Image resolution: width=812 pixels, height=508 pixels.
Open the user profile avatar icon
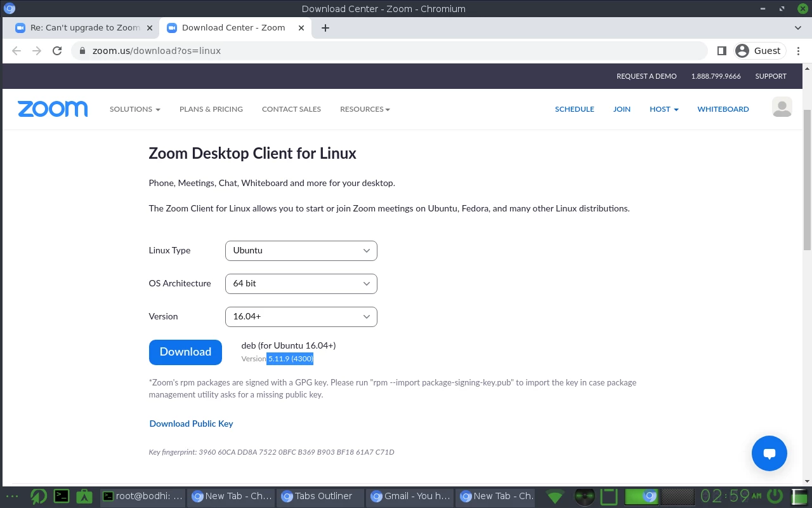tap(782, 108)
